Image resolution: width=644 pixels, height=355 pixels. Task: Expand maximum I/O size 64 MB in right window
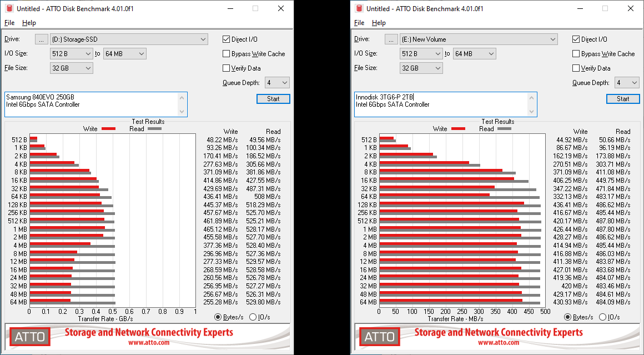click(475, 54)
